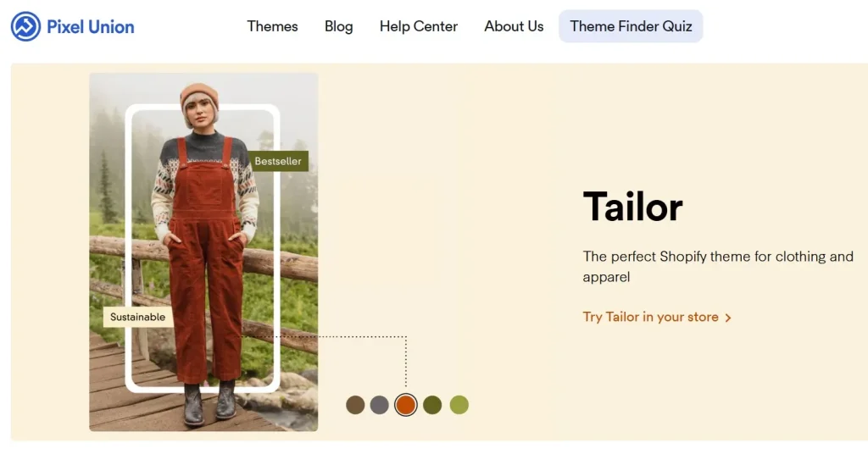Click the Shopify theme description text
The image size is (868, 454).
point(718,267)
